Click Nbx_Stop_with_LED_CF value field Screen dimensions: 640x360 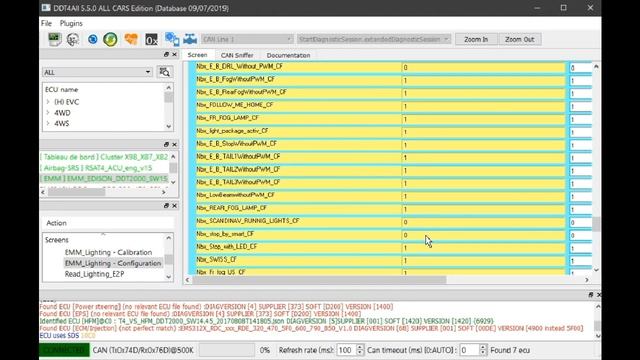pyautogui.click(x=483, y=248)
